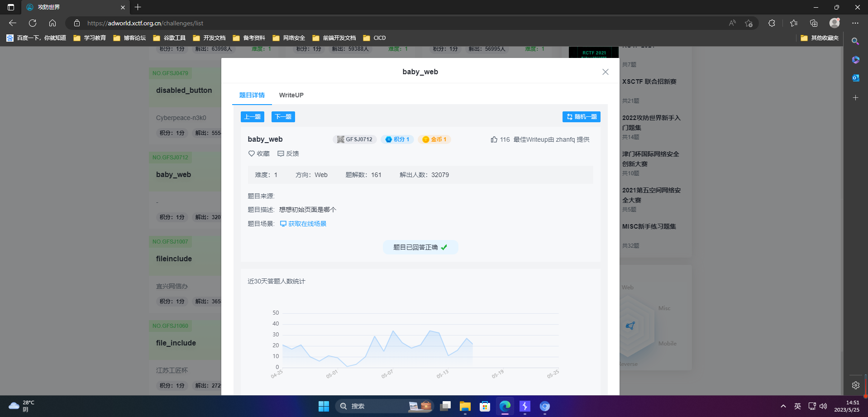Expand hidden system tray icons
The width and height of the screenshot is (868, 417).
(782, 406)
